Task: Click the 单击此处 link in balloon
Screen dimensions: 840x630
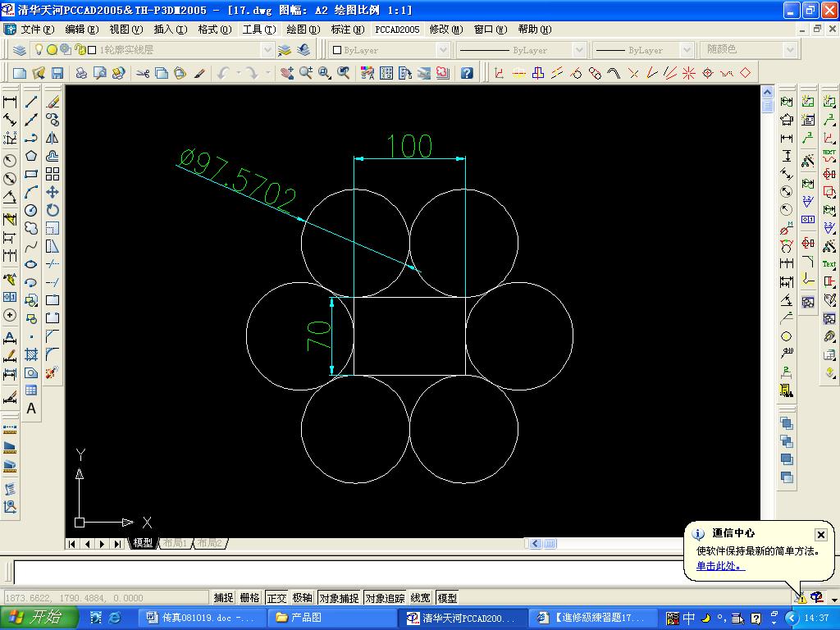Action: [720, 566]
